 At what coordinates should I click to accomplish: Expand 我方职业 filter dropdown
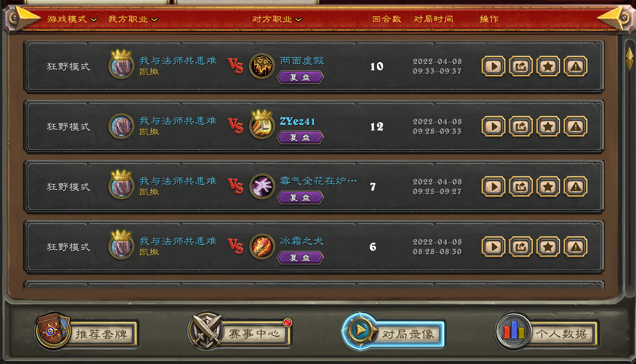tap(133, 19)
